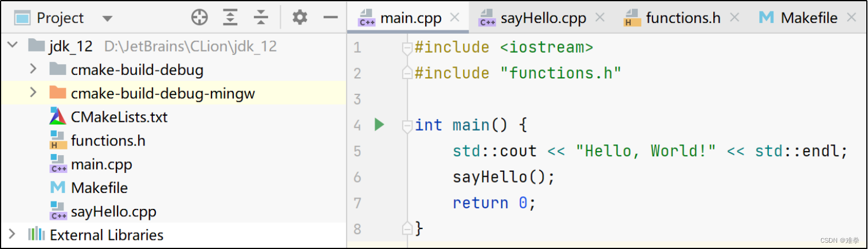Select main.cpp in the project tree
The width and height of the screenshot is (868, 249).
101,164
